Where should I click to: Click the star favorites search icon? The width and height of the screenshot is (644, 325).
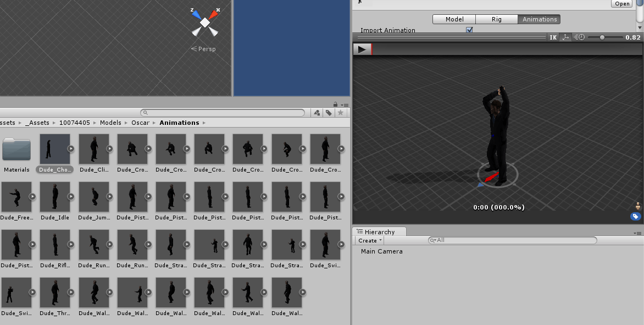(x=341, y=112)
